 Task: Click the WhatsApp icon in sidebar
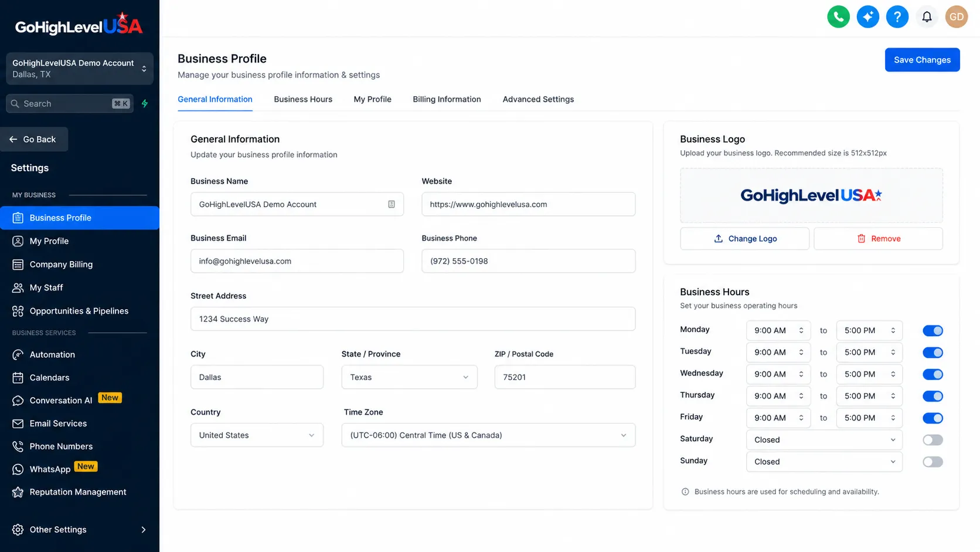(18, 469)
